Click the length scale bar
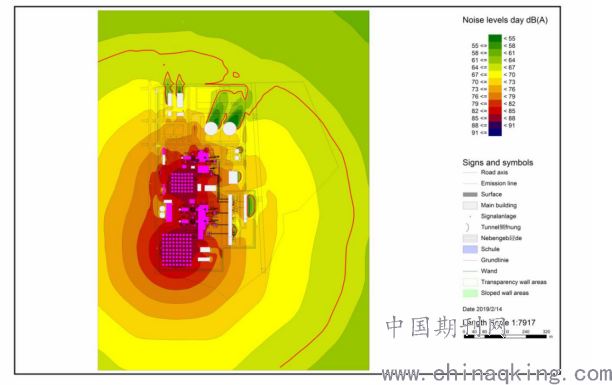The image size is (612, 385). (x=505, y=336)
